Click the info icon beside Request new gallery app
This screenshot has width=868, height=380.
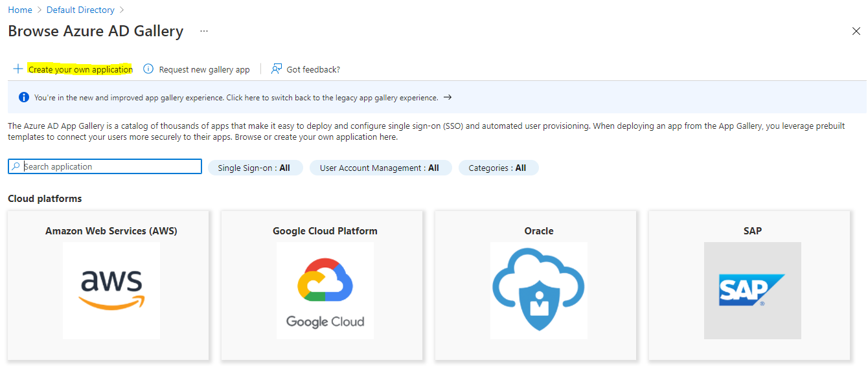148,69
